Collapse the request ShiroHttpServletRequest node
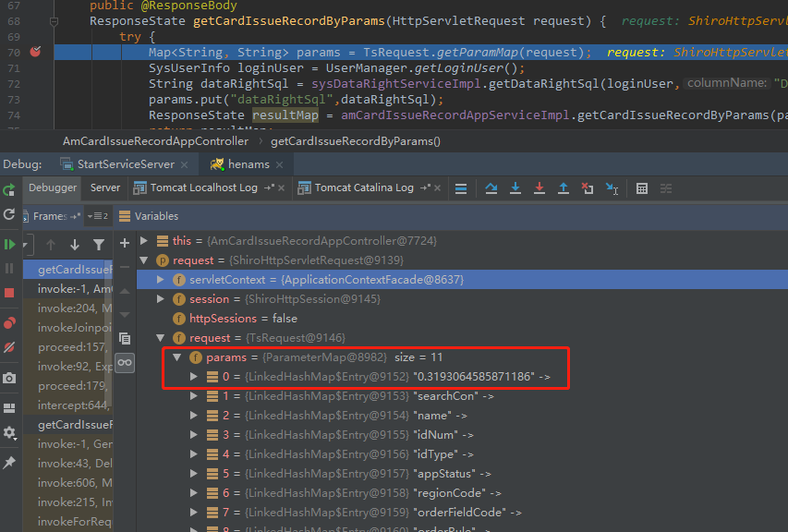The width and height of the screenshot is (788, 532). (x=145, y=260)
